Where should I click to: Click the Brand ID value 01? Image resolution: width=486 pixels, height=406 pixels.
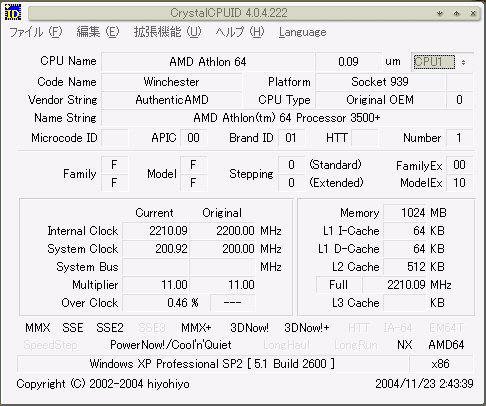tap(291, 138)
